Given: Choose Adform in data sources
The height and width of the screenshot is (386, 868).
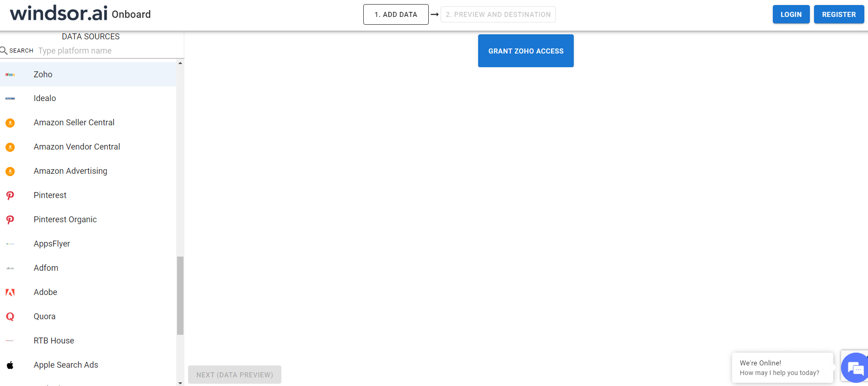Looking at the screenshot, I should (x=88, y=268).
